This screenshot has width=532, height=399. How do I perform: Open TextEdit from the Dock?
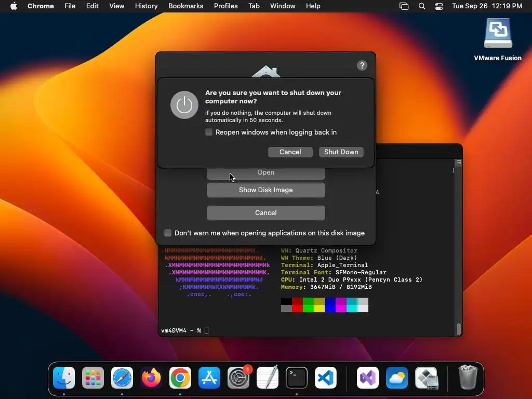click(x=268, y=378)
